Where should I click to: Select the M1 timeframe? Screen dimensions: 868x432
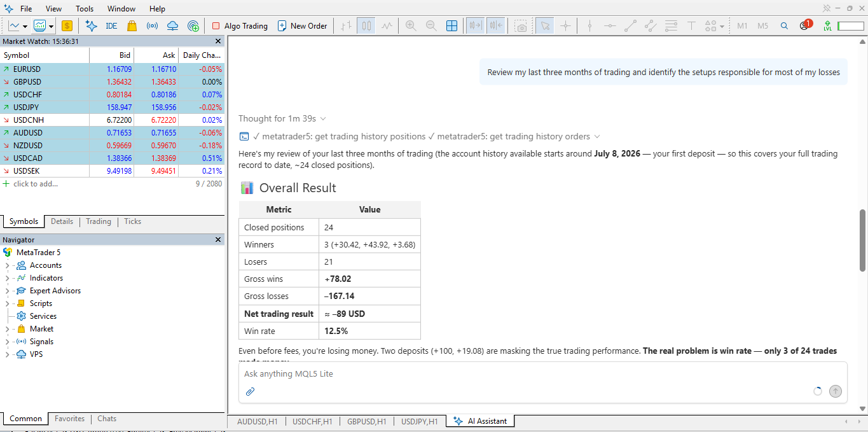(x=742, y=26)
